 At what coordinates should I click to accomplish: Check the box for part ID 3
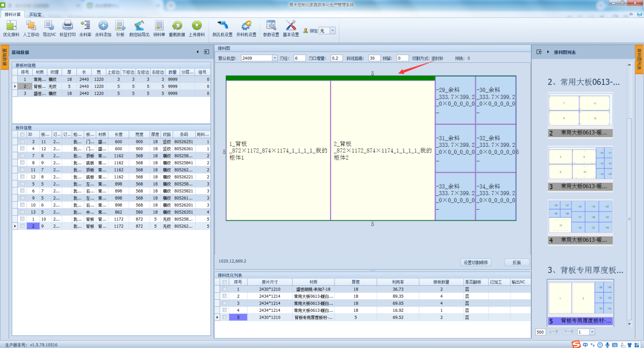[x=23, y=142]
